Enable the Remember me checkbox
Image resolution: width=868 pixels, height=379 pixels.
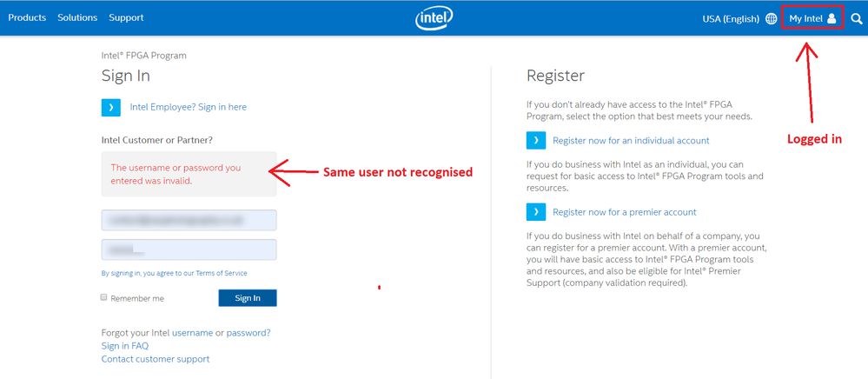[x=103, y=297]
